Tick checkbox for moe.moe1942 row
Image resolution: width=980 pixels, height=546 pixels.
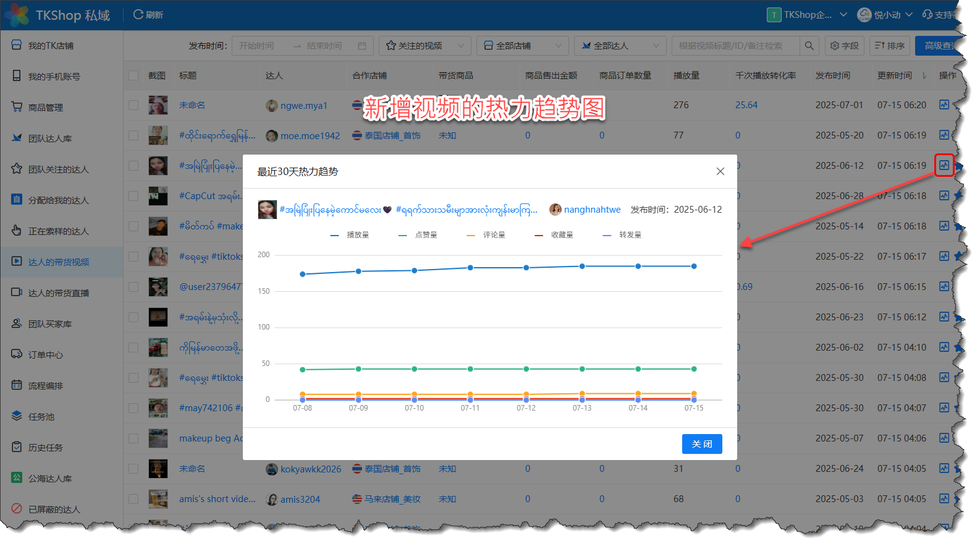pyautogui.click(x=133, y=135)
